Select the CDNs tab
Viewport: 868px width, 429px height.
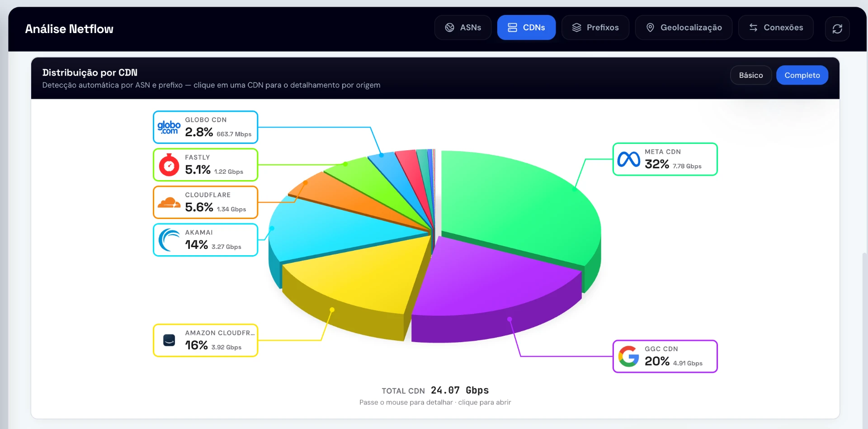(526, 28)
